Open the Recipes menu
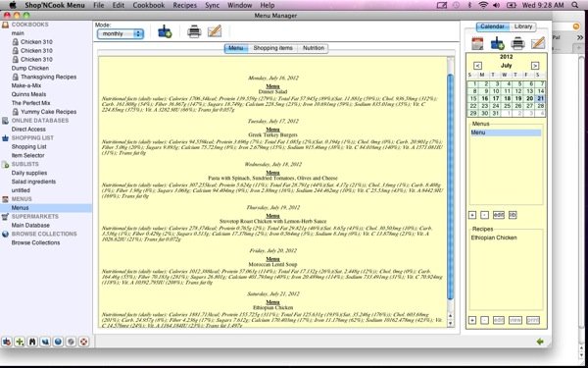The width and height of the screenshot is (588, 368). (184, 5)
